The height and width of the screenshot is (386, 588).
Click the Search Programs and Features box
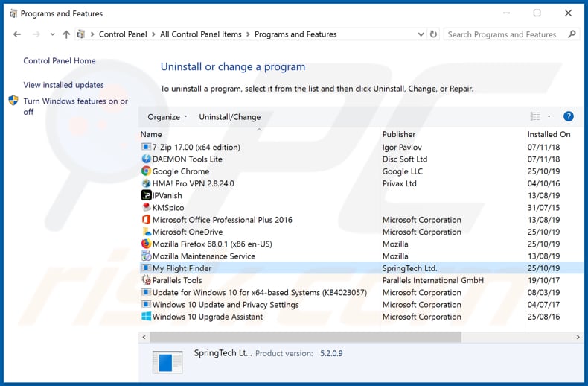[502, 34]
